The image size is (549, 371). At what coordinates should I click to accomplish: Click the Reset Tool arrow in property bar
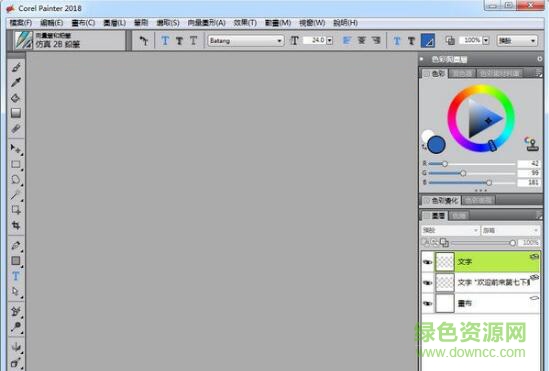click(144, 41)
